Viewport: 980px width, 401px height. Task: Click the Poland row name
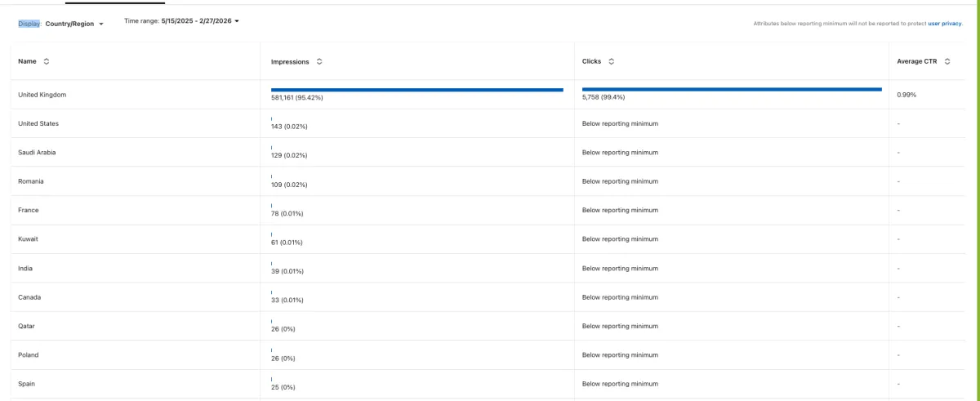point(29,355)
